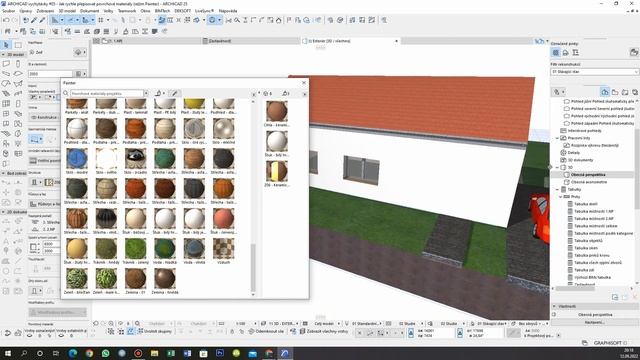This screenshot has height=360, width=640.
Task: Open the Zobrazení menu
Action: tap(45, 11)
